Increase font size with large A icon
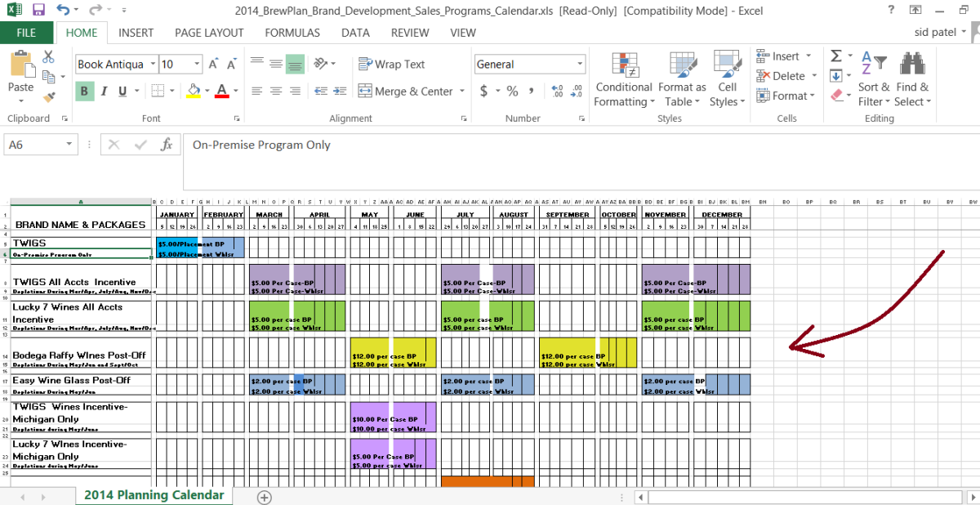 click(213, 64)
